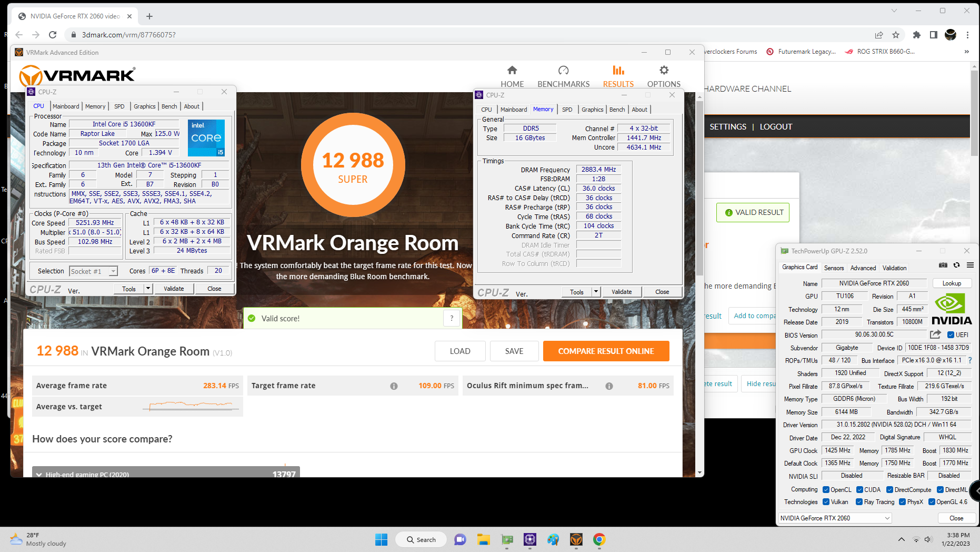Click Target frame rate info icon
980x552 pixels.
pyautogui.click(x=394, y=386)
